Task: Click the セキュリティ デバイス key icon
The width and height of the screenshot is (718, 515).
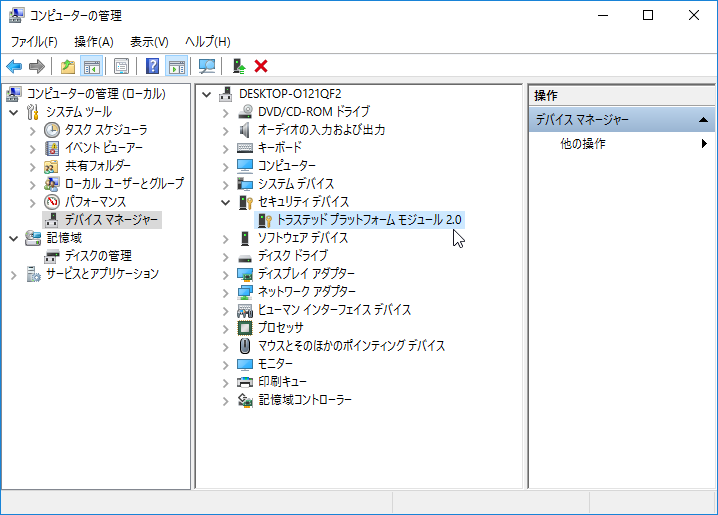Action: [245, 202]
